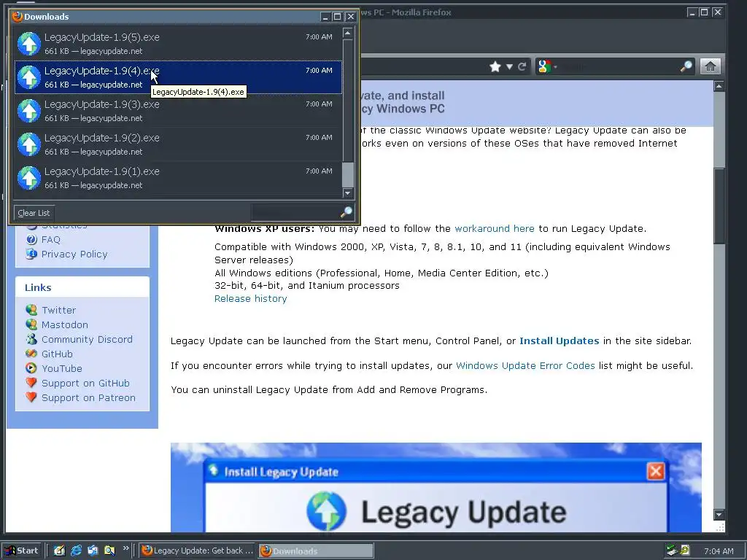Switch to Legacy Update Firefox taskbar button
Screen dimensions: 747x560
pos(198,551)
